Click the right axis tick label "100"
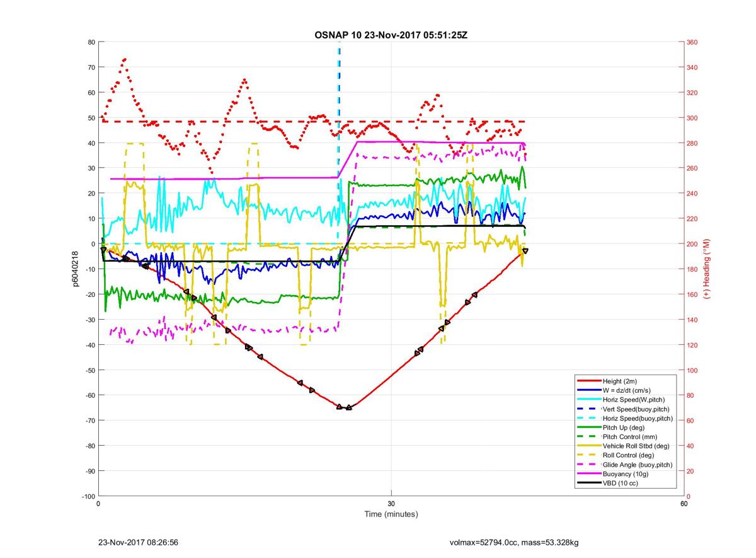 click(693, 370)
